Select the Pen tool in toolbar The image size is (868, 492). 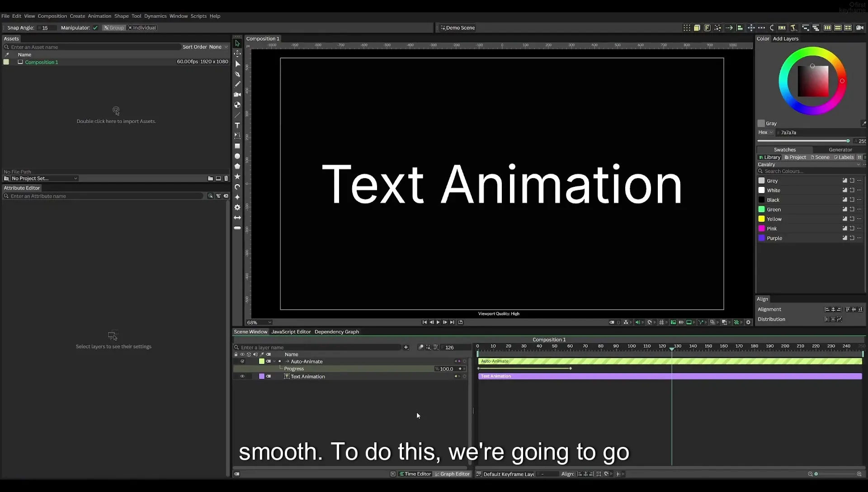point(237,74)
